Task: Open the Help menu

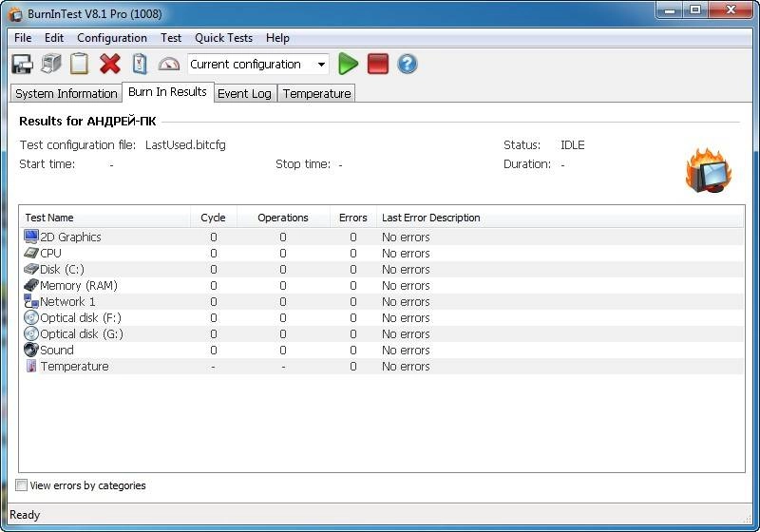Action: pos(277,38)
